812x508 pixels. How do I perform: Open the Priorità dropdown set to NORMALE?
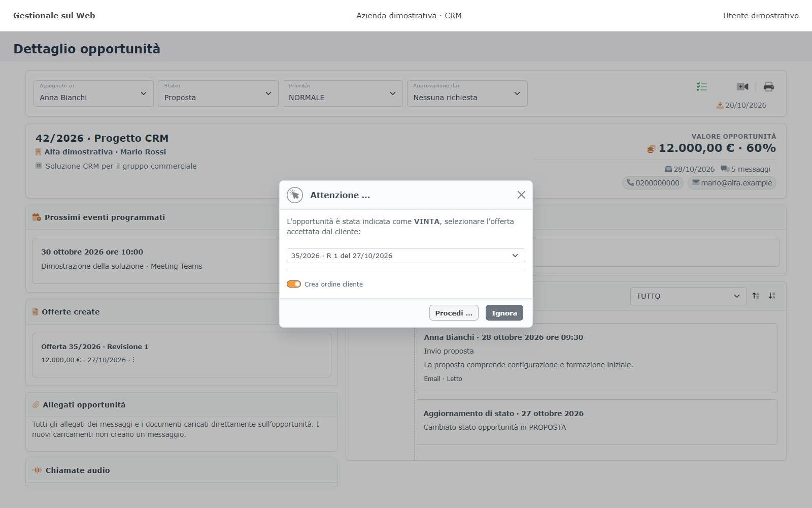pos(343,93)
